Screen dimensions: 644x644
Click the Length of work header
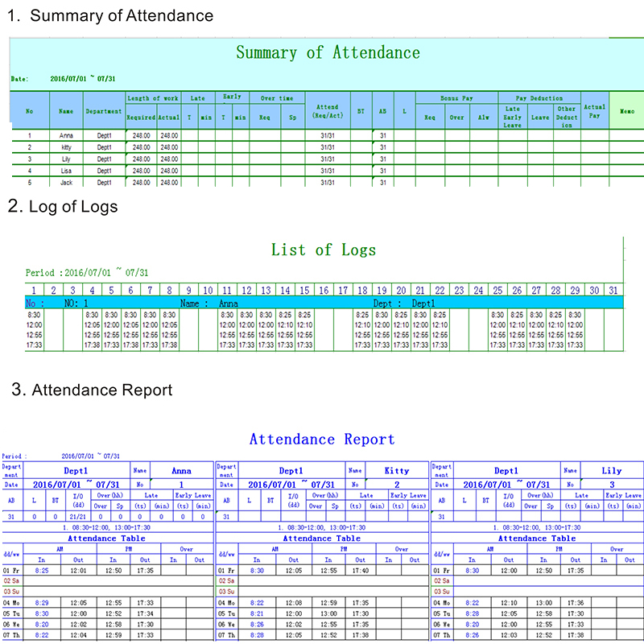(153, 98)
